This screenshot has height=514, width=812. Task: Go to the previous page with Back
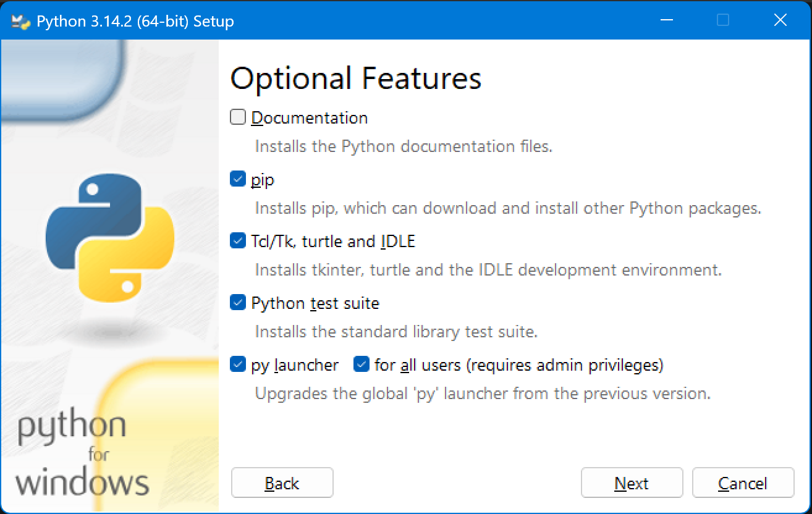[x=282, y=482]
